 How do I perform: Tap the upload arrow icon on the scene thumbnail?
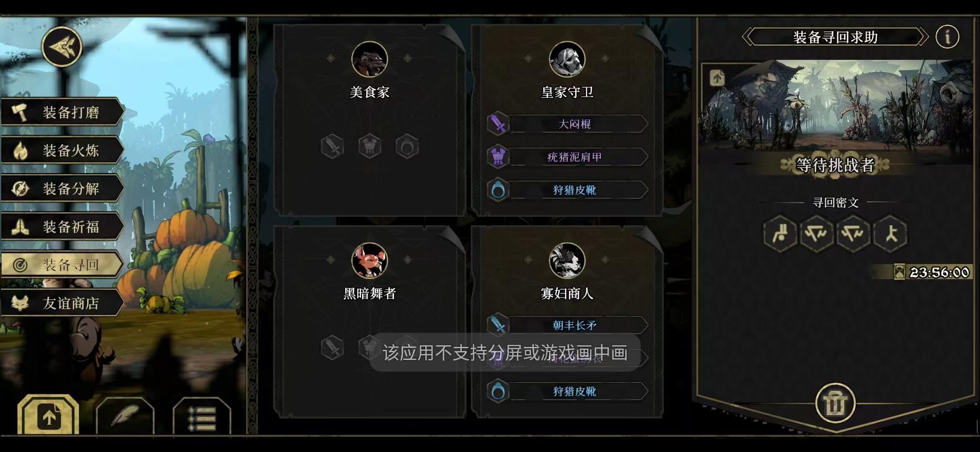pyautogui.click(x=717, y=78)
